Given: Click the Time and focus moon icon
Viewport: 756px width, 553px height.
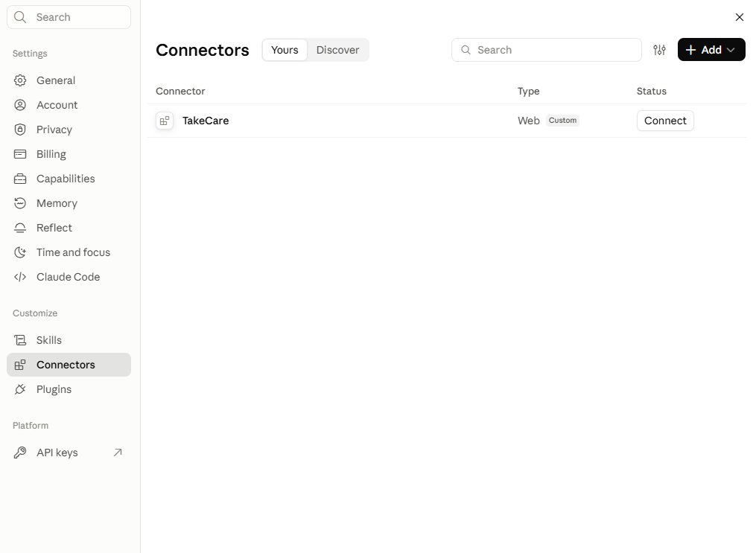Looking at the screenshot, I should coord(20,252).
